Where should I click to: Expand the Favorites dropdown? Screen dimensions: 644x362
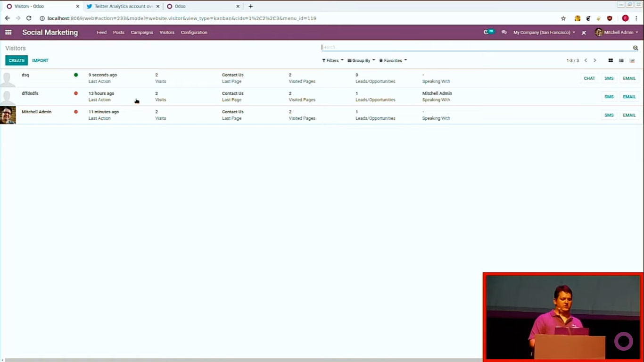(x=393, y=60)
